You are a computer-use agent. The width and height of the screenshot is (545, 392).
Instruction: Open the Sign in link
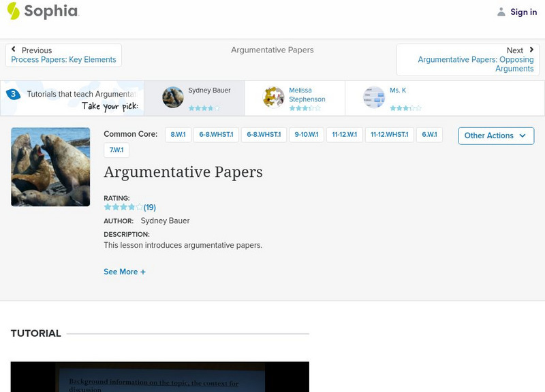[x=523, y=12]
